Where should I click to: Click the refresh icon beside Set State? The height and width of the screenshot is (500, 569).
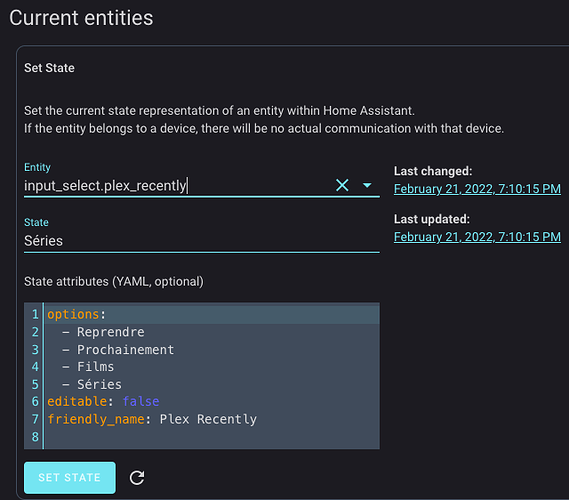137,478
